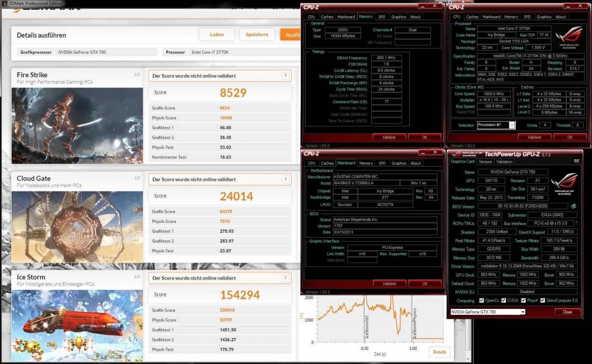Toggle the PhysX checkbox in GPU-Z
The height and width of the screenshot is (364, 592).
tap(523, 300)
